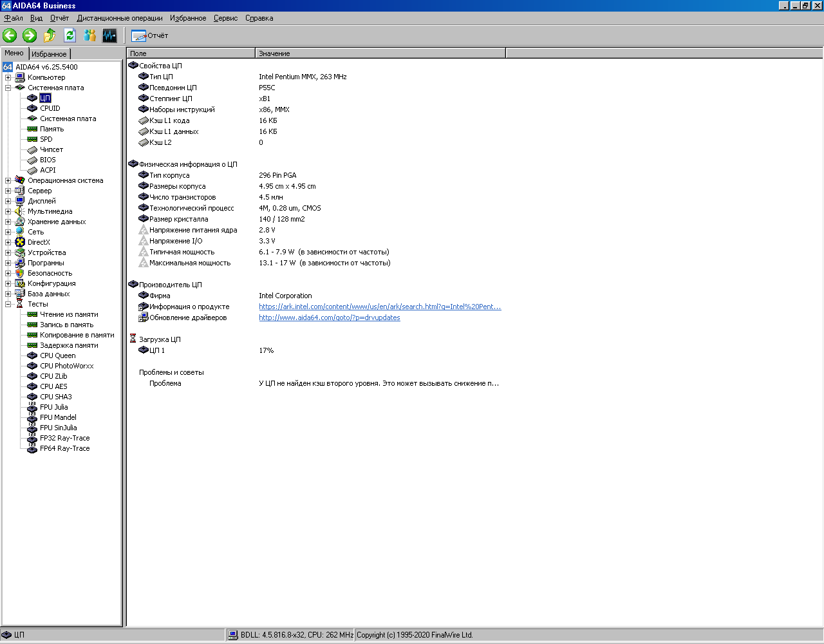Switch to the Избранное side panel tab
The image size is (824, 644).
click(x=49, y=54)
